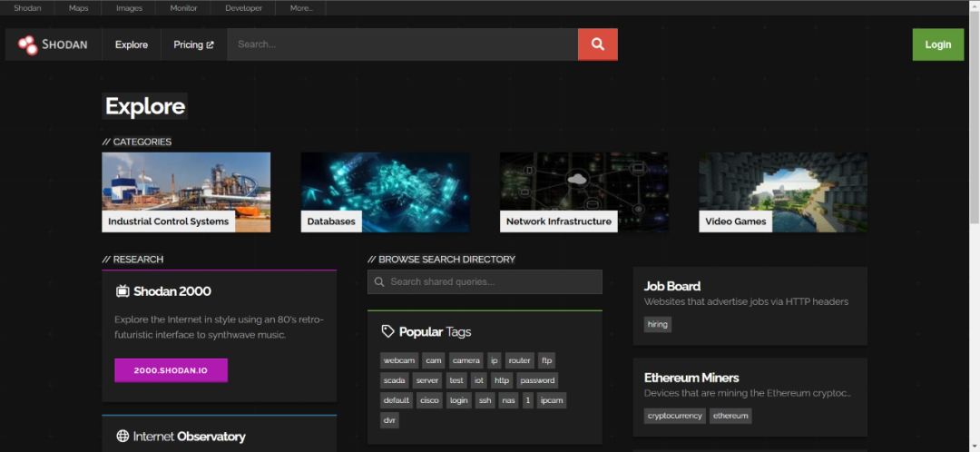Click the Internet Observatory globe icon
Image resolution: width=980 pixels, height=452 pixels.
click(122, 436)
